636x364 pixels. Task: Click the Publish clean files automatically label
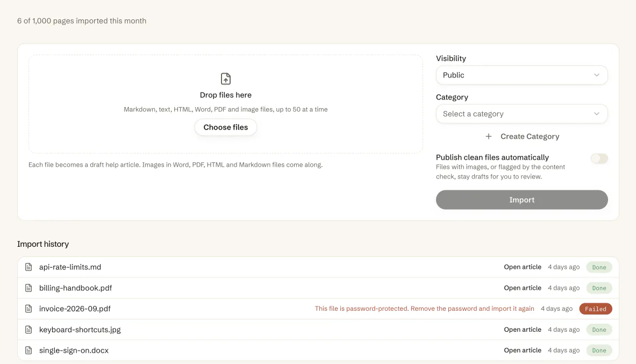click(492, 158)
